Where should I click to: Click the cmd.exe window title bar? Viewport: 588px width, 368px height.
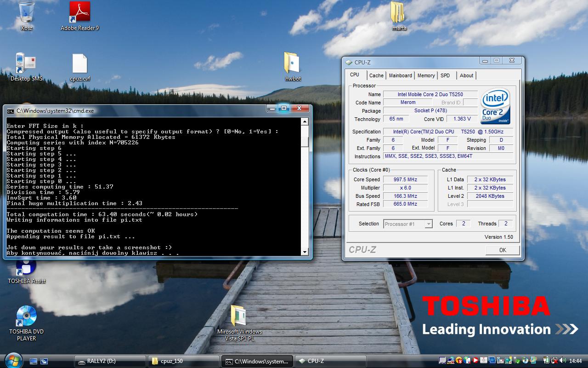158,110
